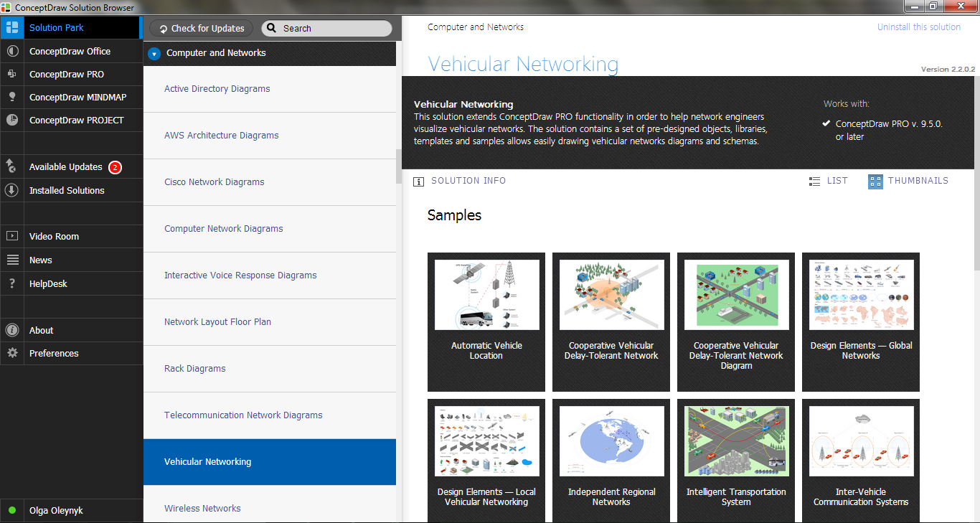Click user name Olga Oleynyk

(56, 511)
